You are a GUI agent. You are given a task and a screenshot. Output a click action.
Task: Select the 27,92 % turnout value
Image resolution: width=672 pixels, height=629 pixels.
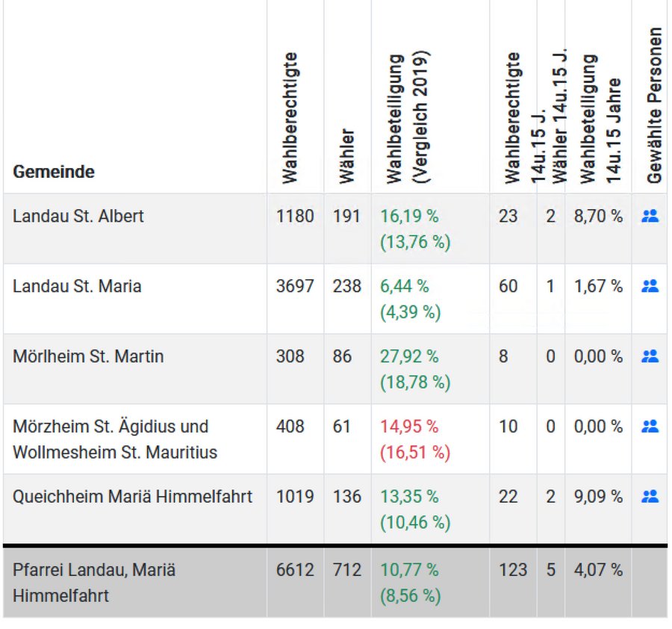point(409,356)
